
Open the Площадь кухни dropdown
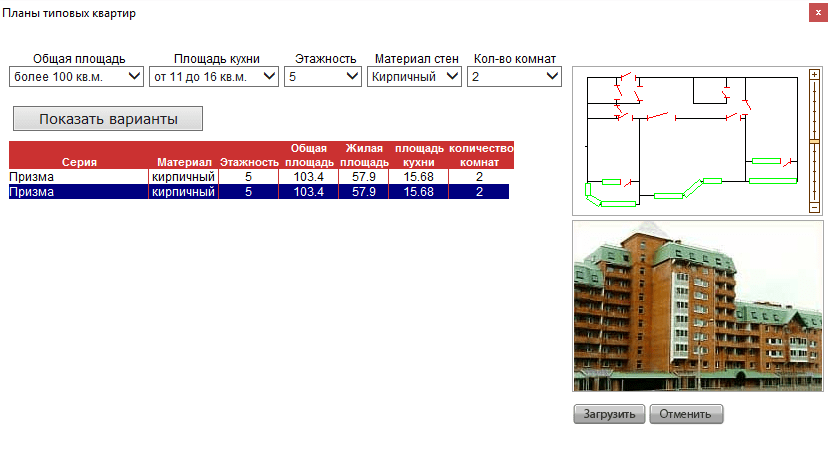214,77
